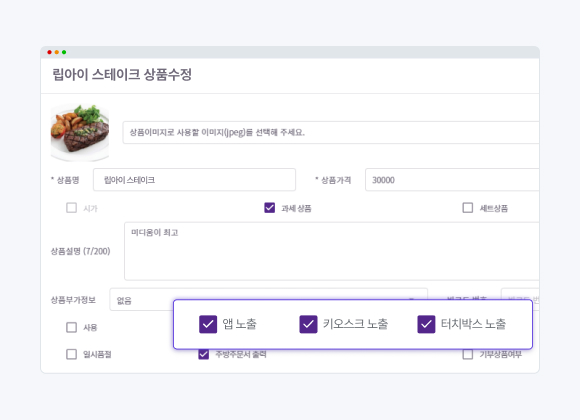Open the 상품부가정보 dropdown showing 없음
The height and width of the screenshot is (420, 580).
click(x=141, y=300)
